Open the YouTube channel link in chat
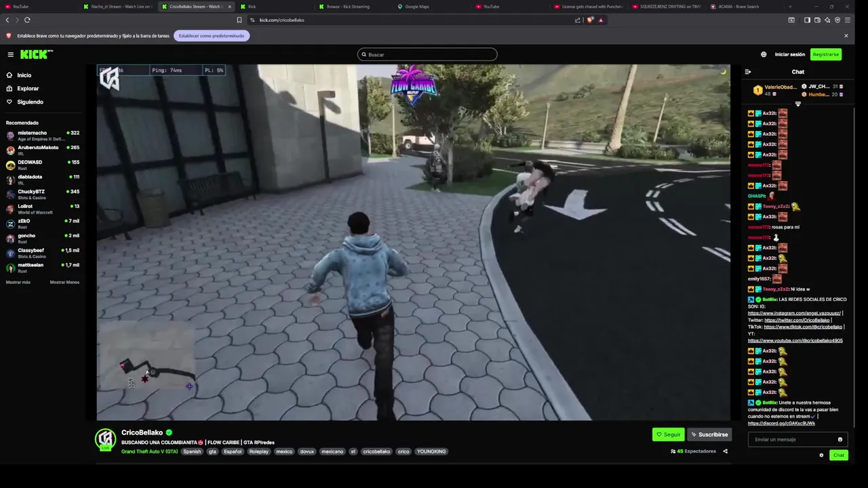868x488 pixels. (x=795, y=340)
